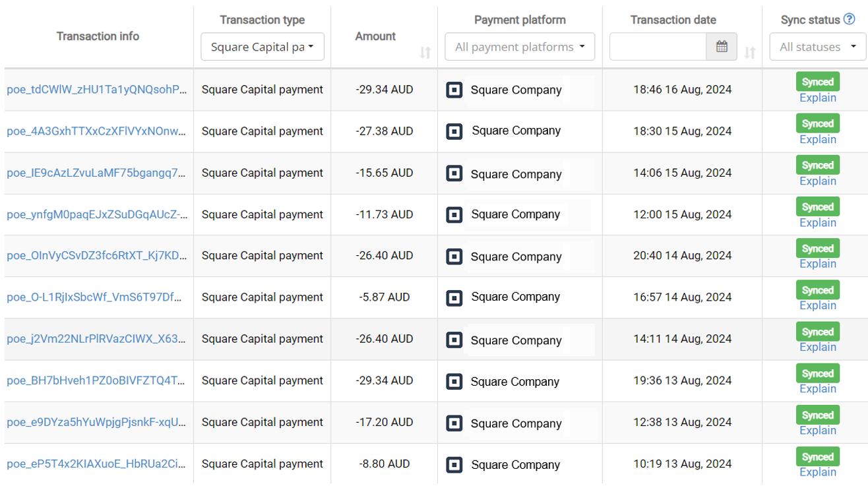
Task: Click the green Synced badge in the top row
Action: tap(817, 81)
